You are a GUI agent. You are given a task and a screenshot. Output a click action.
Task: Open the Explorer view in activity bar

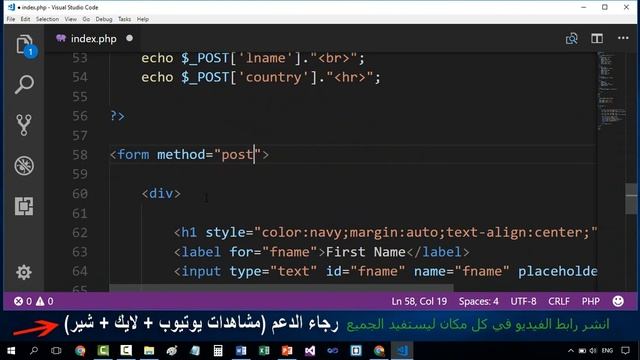24,44
